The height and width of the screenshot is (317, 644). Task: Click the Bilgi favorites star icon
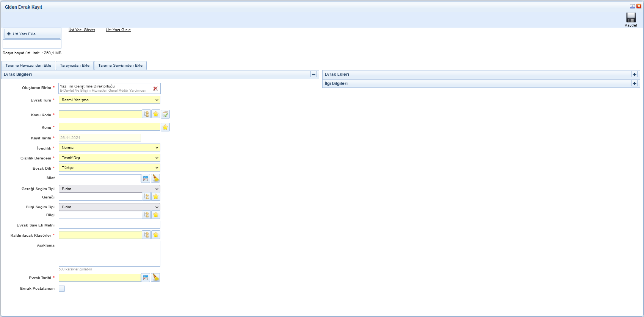(x=156, y=215)
